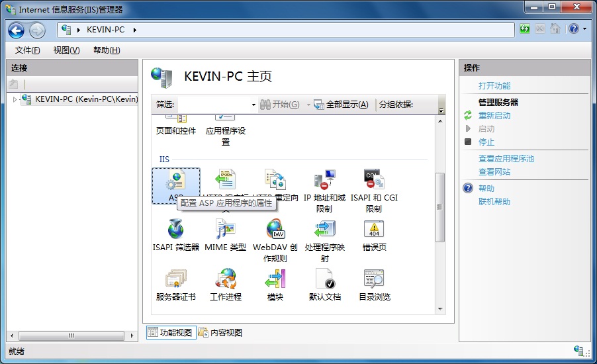Open the 文件(F) menu

[27, 50]
